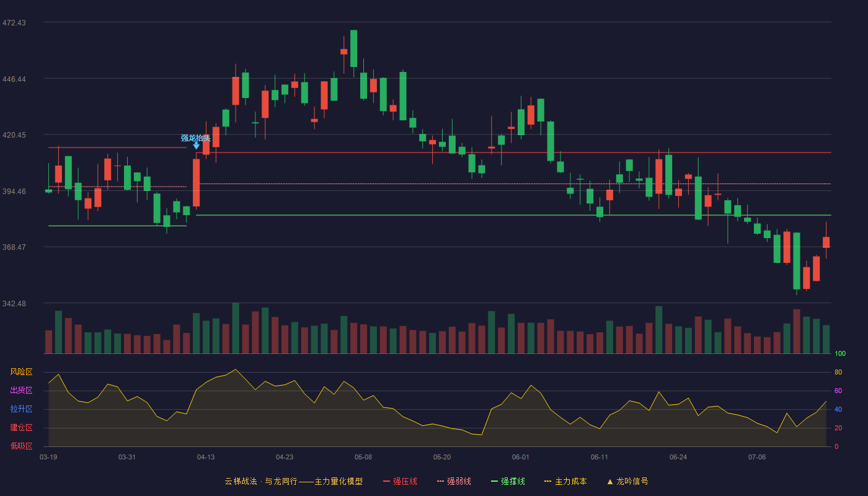Image resolution: width=868 pixels, height=496 pixels.
Task: Select the 风险区 indicator zone label
Action: 21,372
